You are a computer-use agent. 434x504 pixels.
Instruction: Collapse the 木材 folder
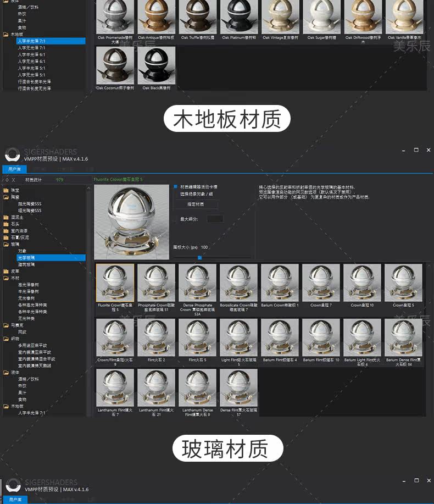pos(6,278)
